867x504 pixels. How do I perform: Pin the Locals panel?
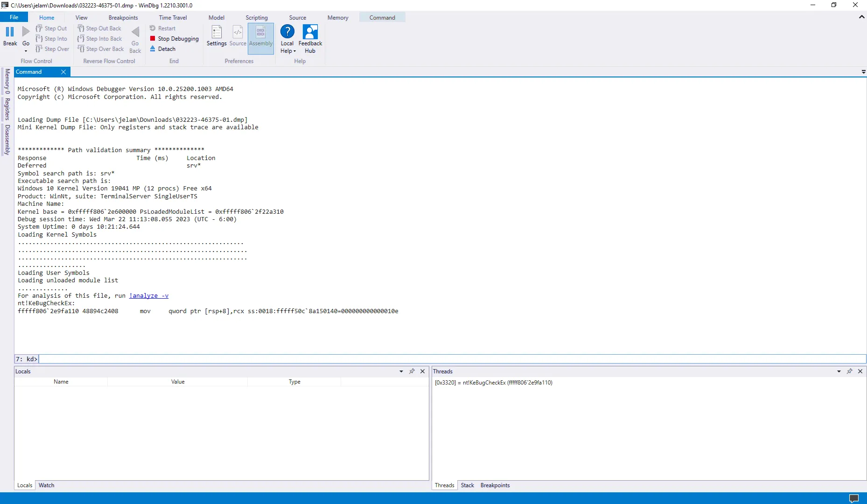coord(412,371)
